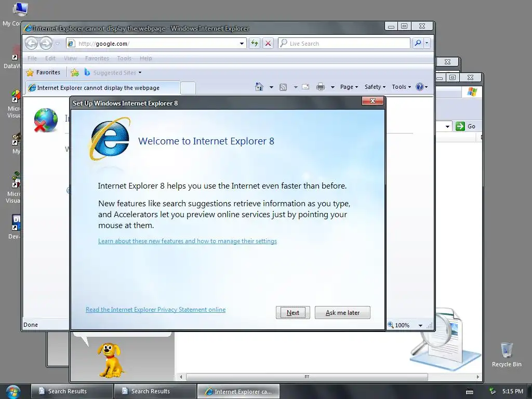Expand the Feeds dropdown arrow

(x=296, y=87)
